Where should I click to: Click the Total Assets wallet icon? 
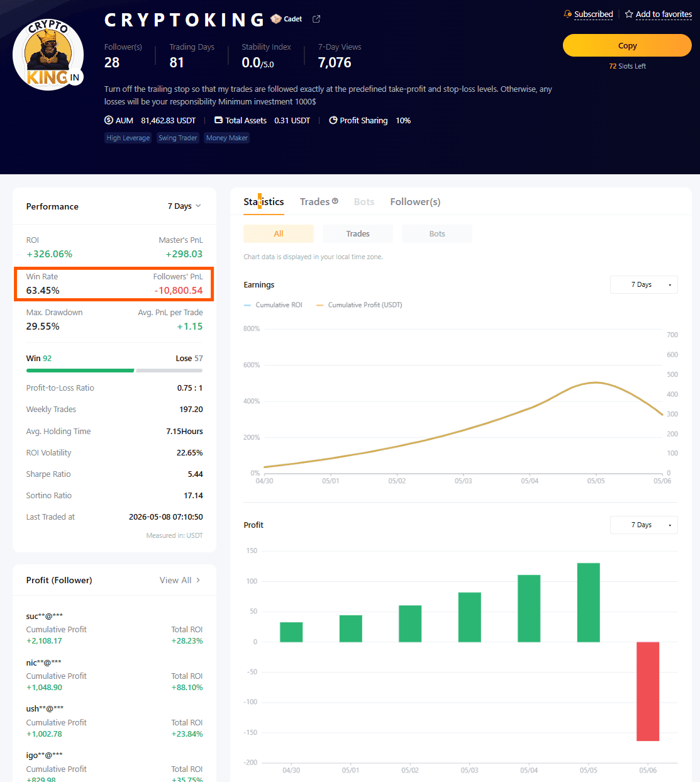[x=218, y=120]
